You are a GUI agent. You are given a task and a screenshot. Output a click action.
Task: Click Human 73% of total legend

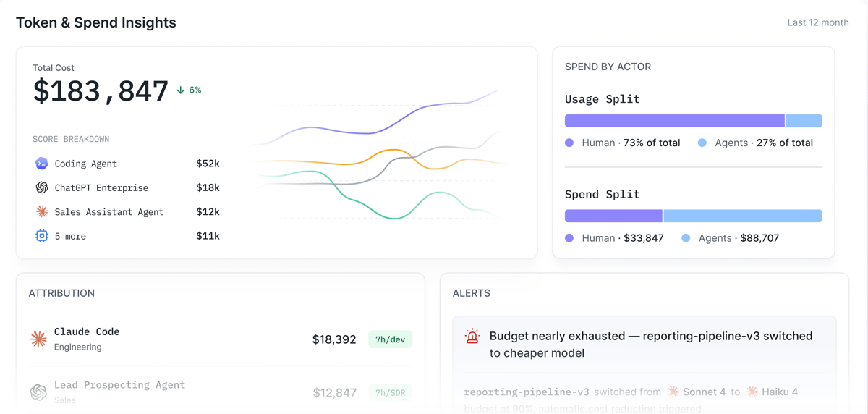pos(623,143)
